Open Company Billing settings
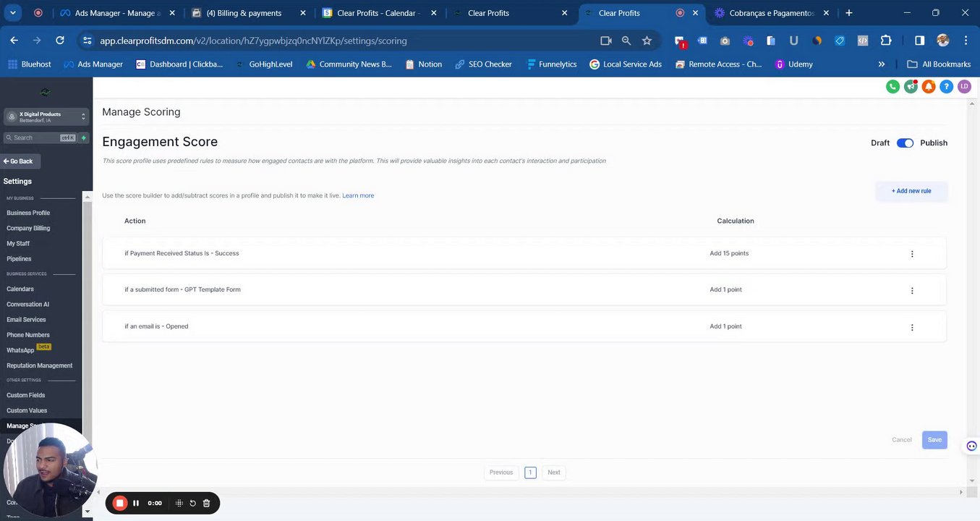 tap(28, 228)
